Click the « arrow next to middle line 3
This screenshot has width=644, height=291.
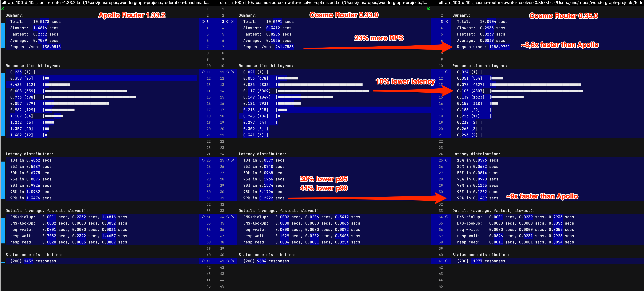coord(228,22)
